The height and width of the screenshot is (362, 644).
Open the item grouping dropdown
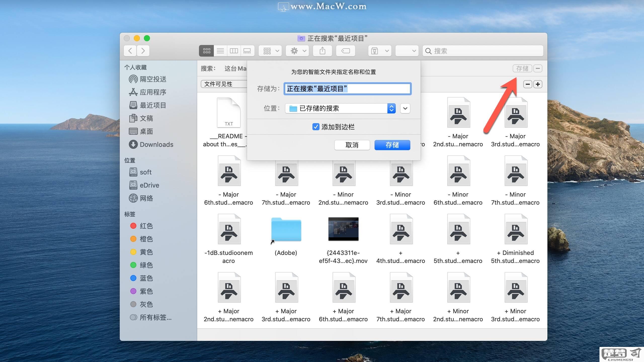point(270,51)
